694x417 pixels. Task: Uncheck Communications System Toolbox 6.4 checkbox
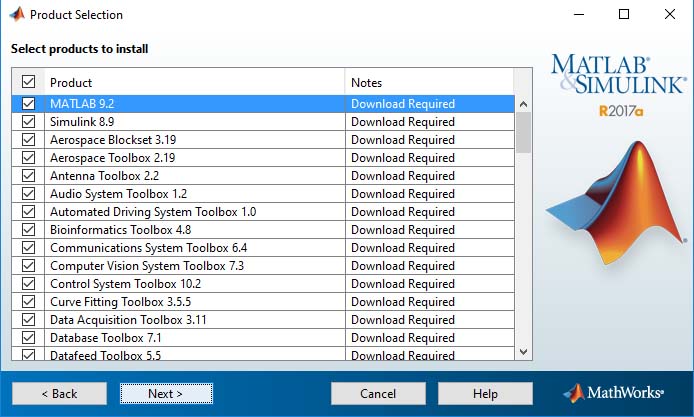(28, 248)
